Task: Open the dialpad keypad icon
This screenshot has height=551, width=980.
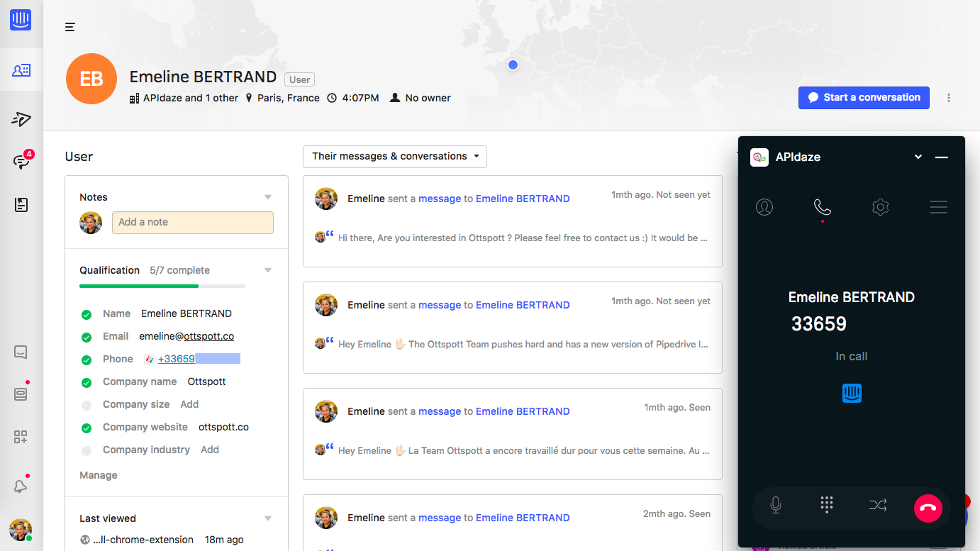Action: point(826,504)
